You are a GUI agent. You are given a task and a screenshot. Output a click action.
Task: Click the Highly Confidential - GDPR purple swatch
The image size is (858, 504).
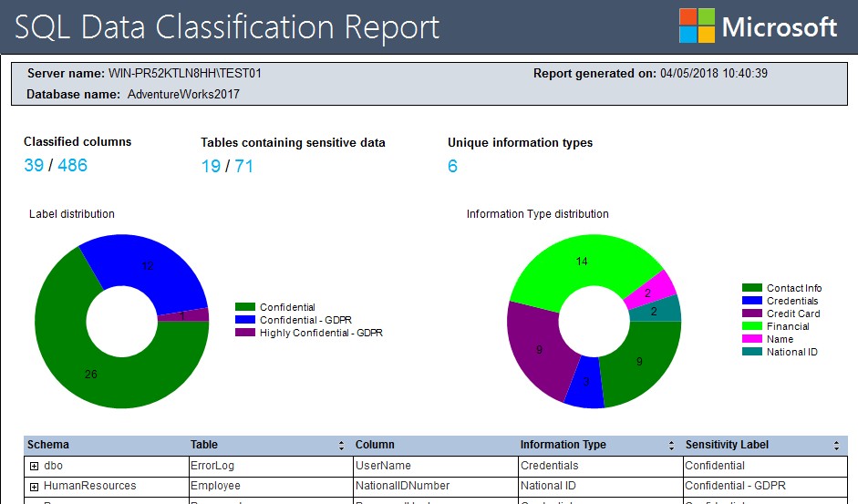pyautogui.click(x=245, y=333)
